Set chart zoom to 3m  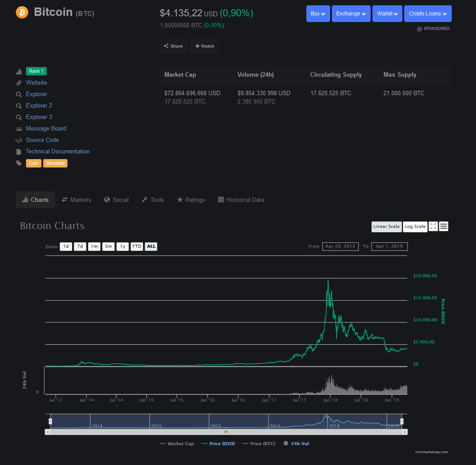(108, 246)
